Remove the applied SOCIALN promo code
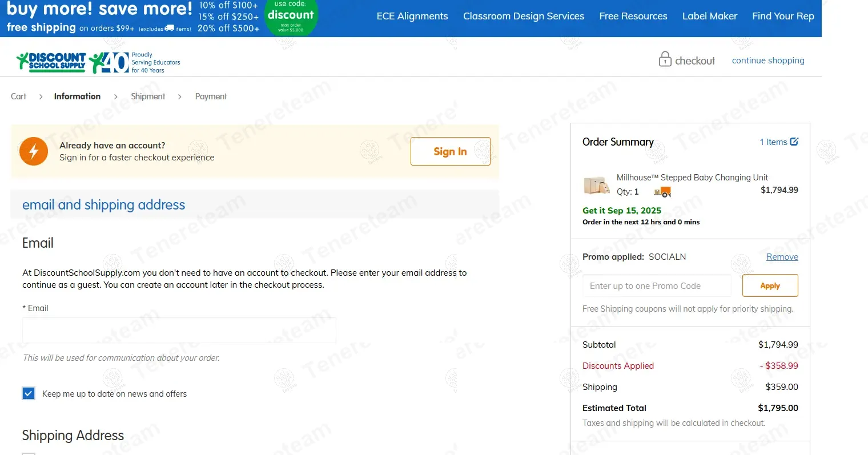 782,257
